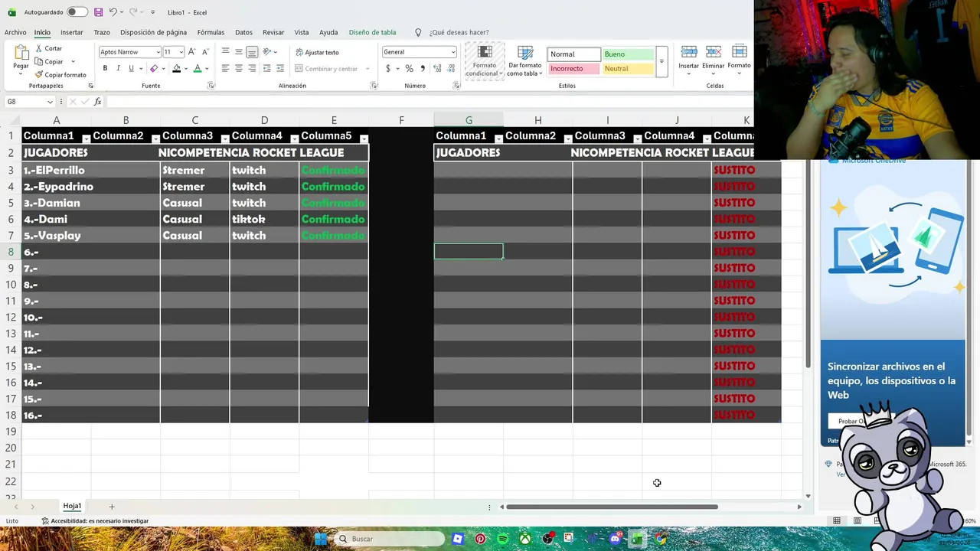This screenshot has height=551, width=980.
Task: Decrease the cell indent
Action: (266, 68)
